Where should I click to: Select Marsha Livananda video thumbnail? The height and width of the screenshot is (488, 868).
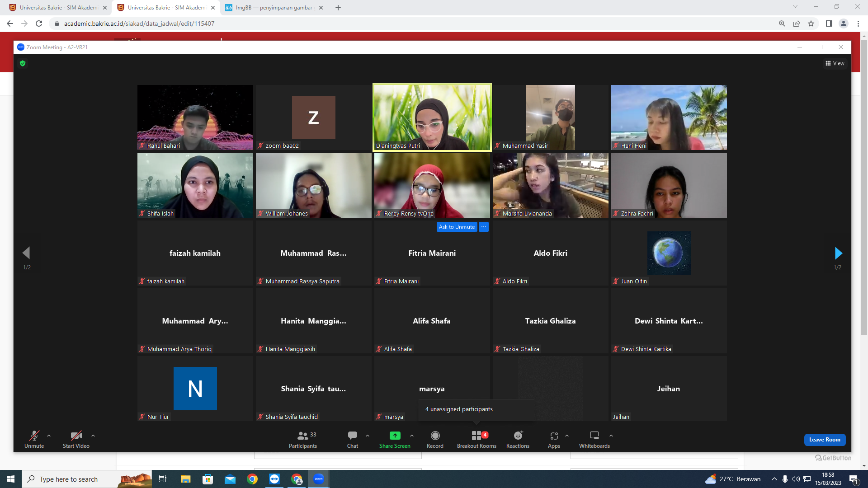pyautogui.click(x=551, y=185)
